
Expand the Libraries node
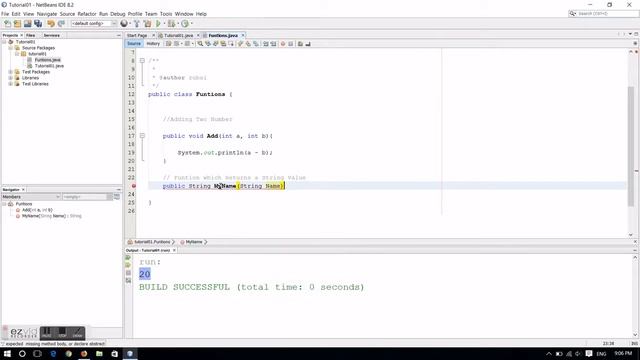11,78
